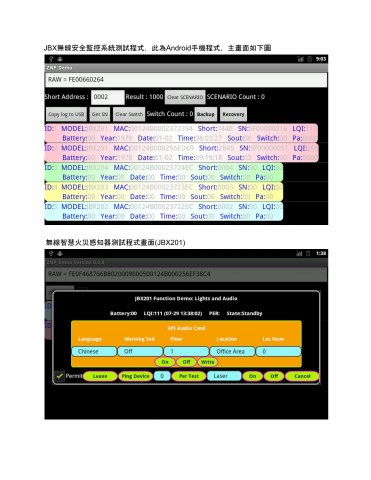Click the 'Short Address :' label

(67, 97)
